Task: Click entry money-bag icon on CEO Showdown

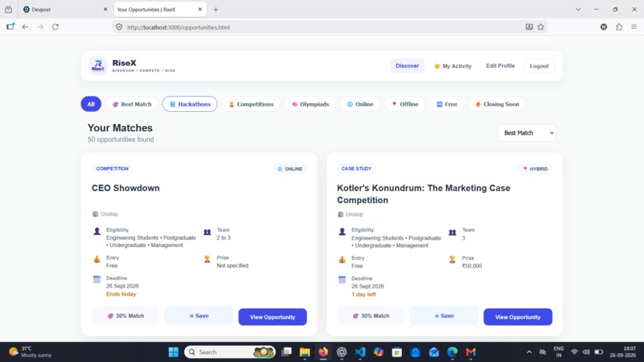Action: pyautogui.click(x=97, y=259)
